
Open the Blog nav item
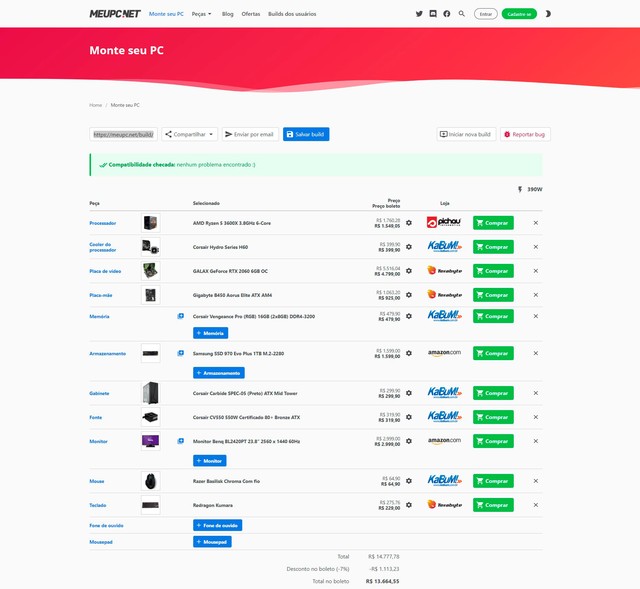point(228,14)
